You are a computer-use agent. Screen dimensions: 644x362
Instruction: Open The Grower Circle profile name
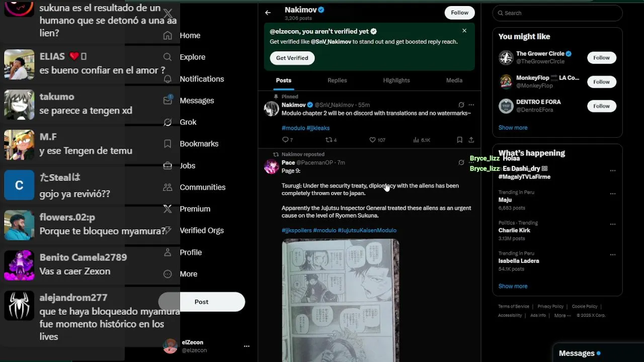(x=540, y=54)
